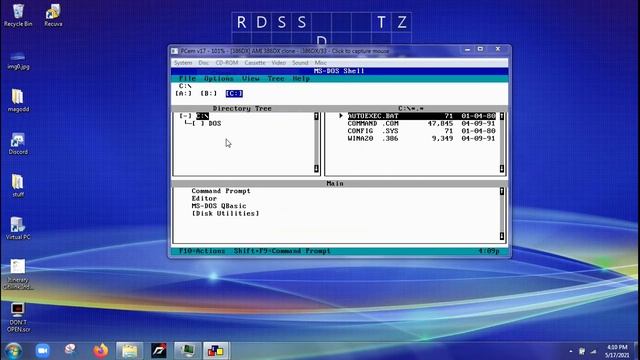Open the DOS Shell Tree menu
640x360 pixels.
276,78
